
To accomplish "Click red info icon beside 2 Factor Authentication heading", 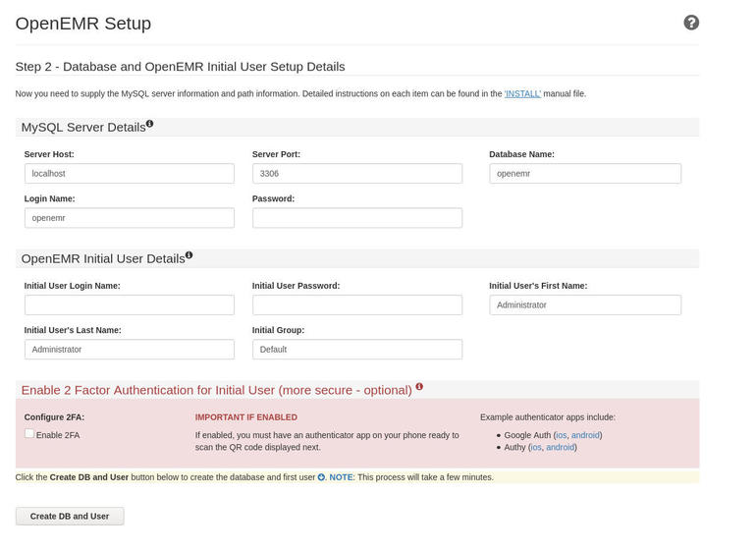I will (419, 386).
